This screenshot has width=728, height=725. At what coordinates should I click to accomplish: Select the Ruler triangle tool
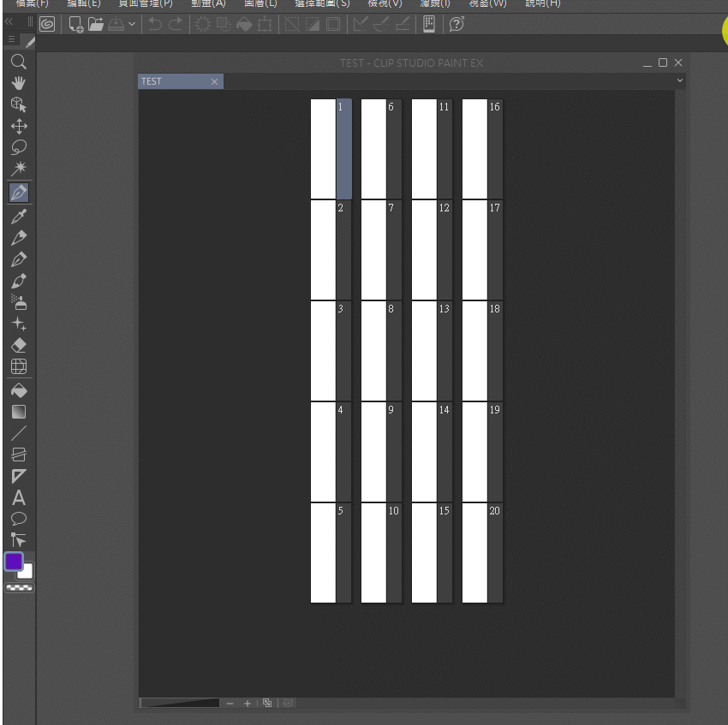click(x=19, y=476)
